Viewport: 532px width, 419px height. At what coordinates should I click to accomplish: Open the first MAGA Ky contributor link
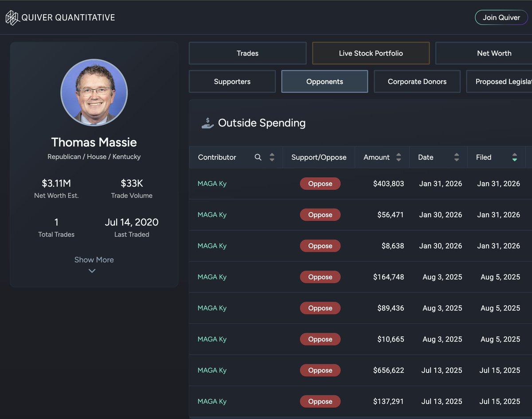point(212,183)
